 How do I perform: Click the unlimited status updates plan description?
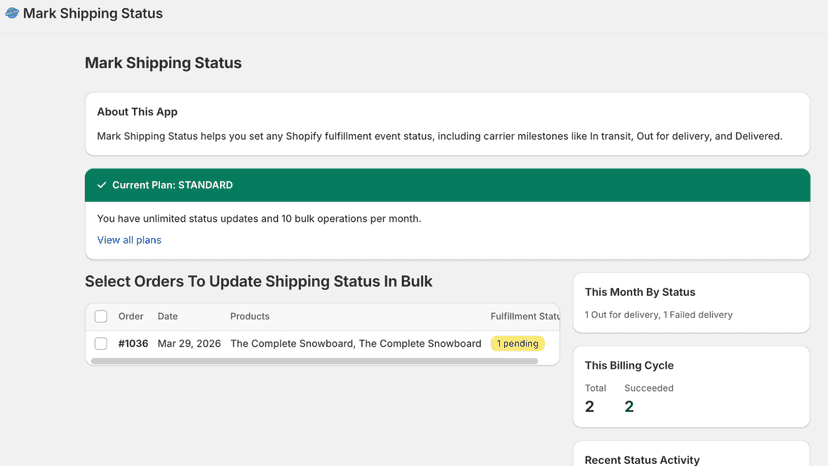tap(259, 219)
